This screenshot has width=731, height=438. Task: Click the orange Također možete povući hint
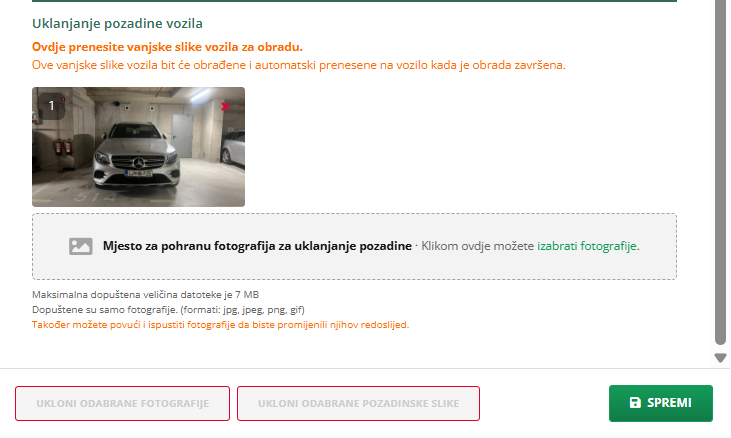(221, 324)
